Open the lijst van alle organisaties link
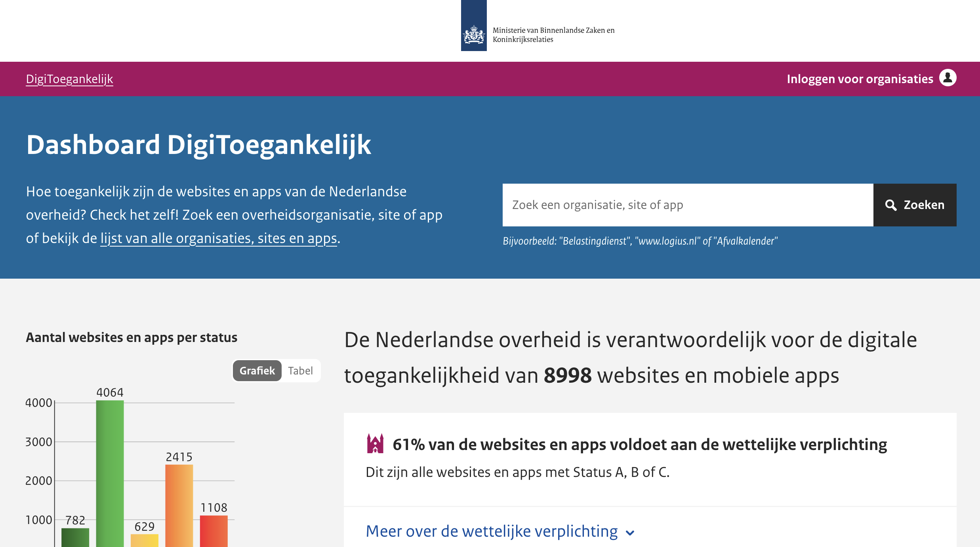 click(218, 238)
